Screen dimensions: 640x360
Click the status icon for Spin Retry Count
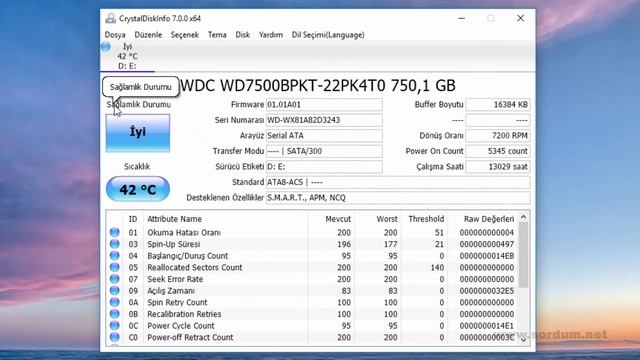tap(115, 302)
